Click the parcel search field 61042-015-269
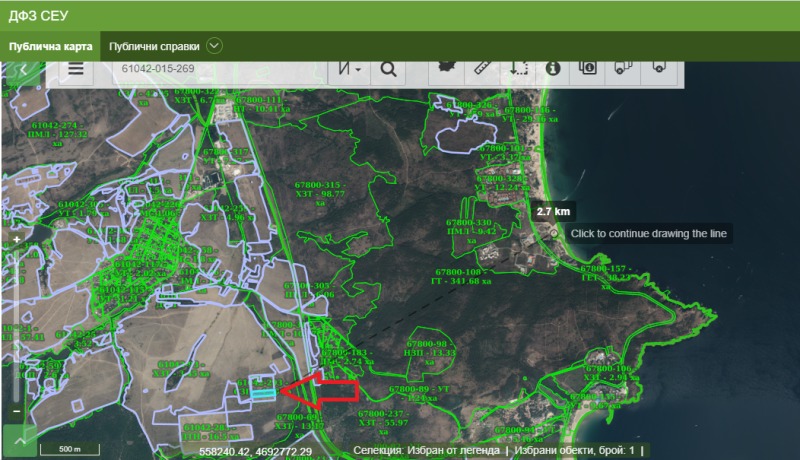 point(220,69)
